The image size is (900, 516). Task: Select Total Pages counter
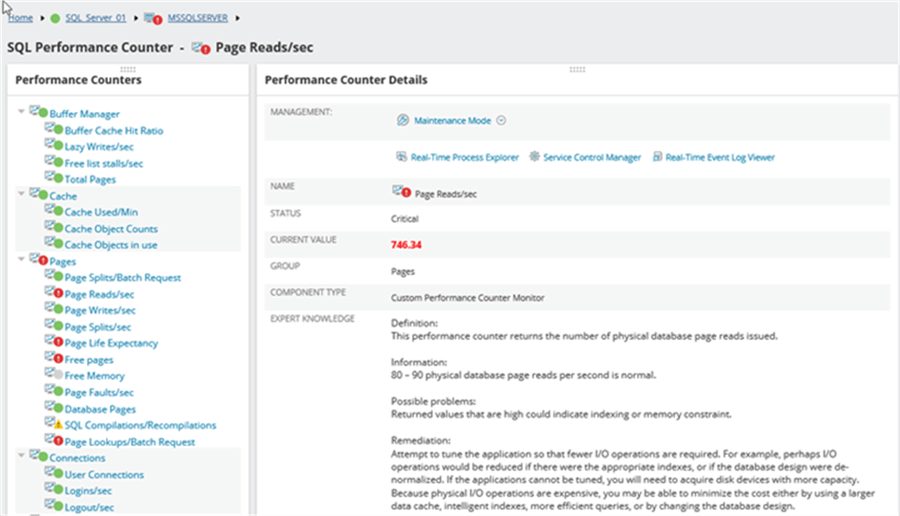coord(90,179)
